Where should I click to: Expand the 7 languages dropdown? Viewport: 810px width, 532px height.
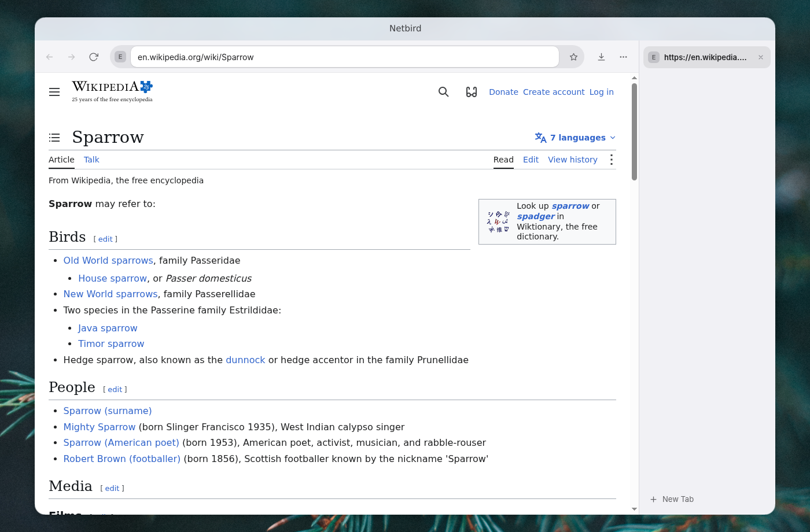tap(575, 138)
